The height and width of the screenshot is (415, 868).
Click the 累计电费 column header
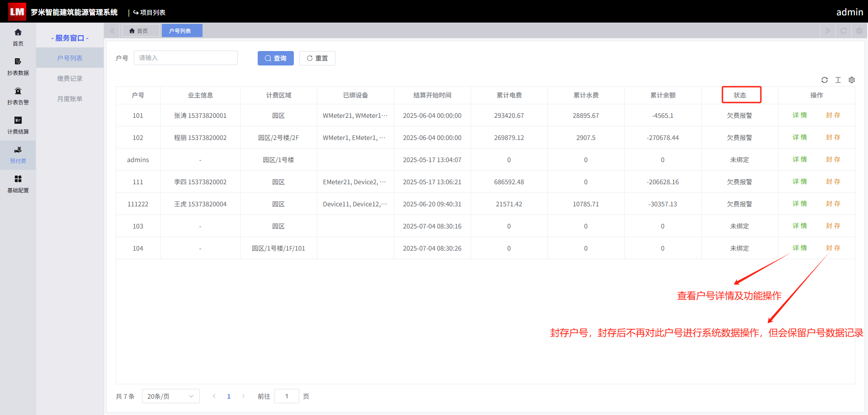coord(509,95)
